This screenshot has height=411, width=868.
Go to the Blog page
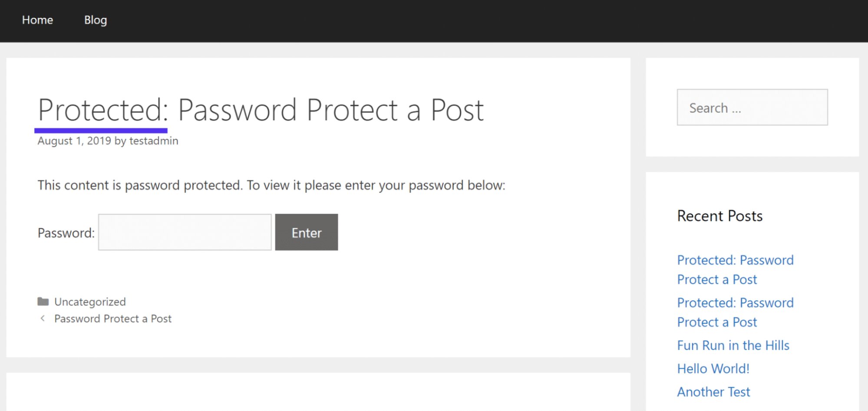(x=96, y=20)
